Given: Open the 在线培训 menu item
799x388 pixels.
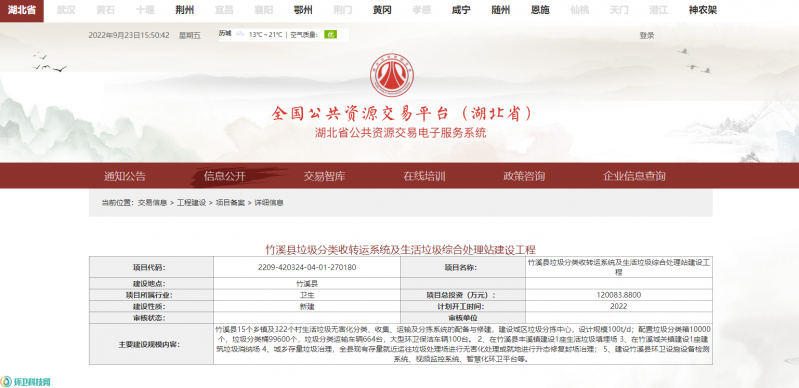Looking at the screenshot, I should tap(424, 176).
